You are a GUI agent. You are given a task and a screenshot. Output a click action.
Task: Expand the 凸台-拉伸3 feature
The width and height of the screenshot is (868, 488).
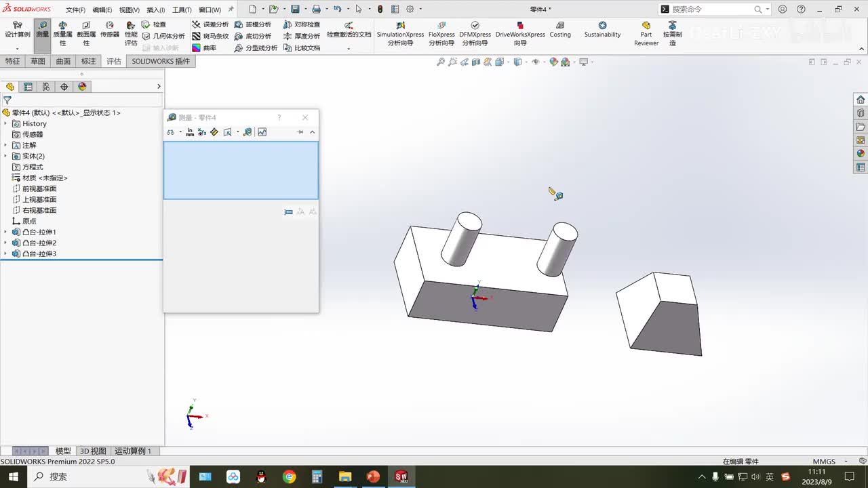pyautogui.click(x=5, y=253)
